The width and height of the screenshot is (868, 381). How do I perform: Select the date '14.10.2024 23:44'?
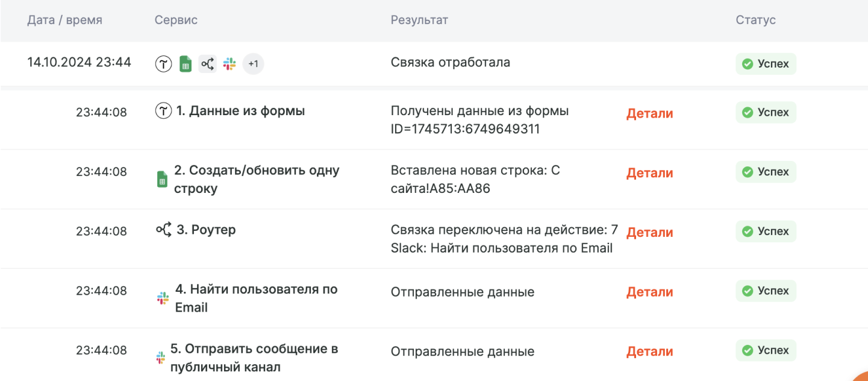coord(79,62)
